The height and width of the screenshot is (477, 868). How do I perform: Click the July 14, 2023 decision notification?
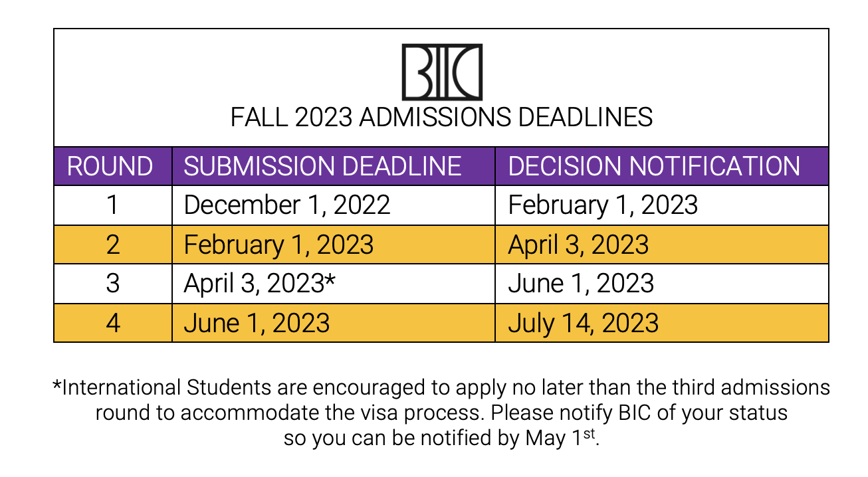pos(583,324)
